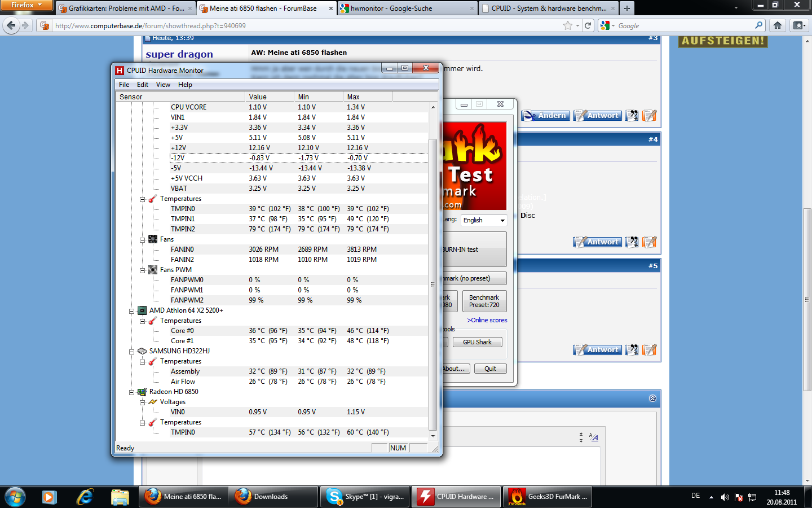Click the Google search magnifier icon
Viewport: 812px width, 508px height.
pos(758,25)
